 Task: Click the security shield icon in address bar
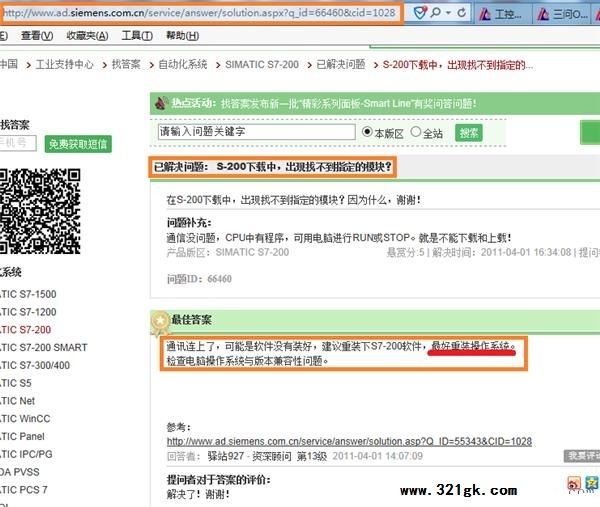[420, 13]
